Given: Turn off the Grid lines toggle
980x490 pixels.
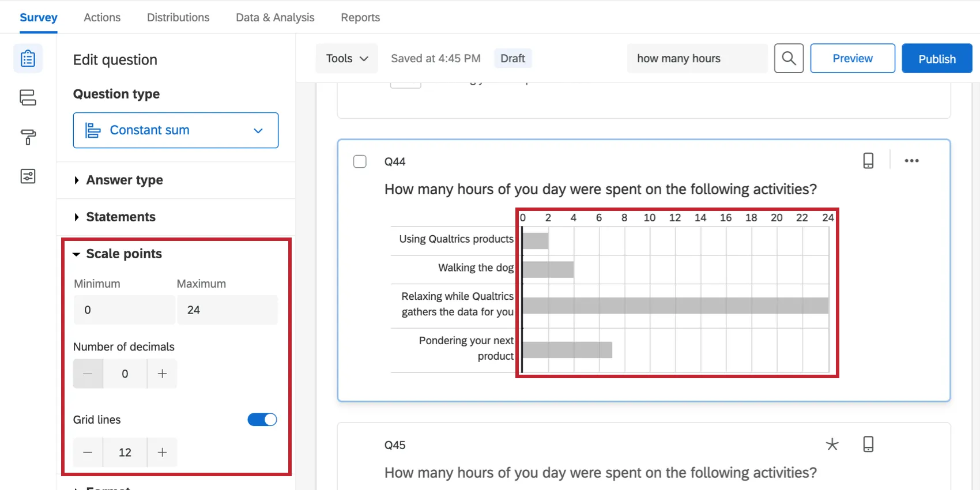Looking at the screenshot, I should tap(262, 420).
